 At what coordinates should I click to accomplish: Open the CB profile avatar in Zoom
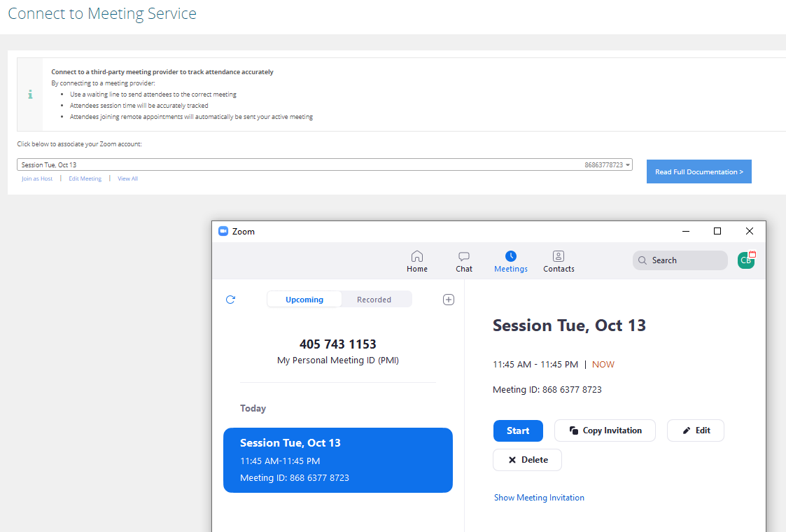(746, 260)
